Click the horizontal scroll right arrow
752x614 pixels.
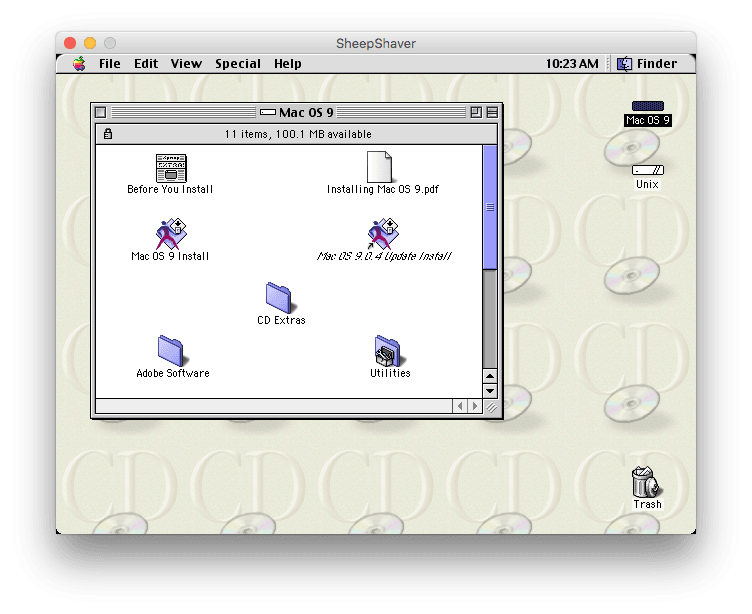pos(475,406)
